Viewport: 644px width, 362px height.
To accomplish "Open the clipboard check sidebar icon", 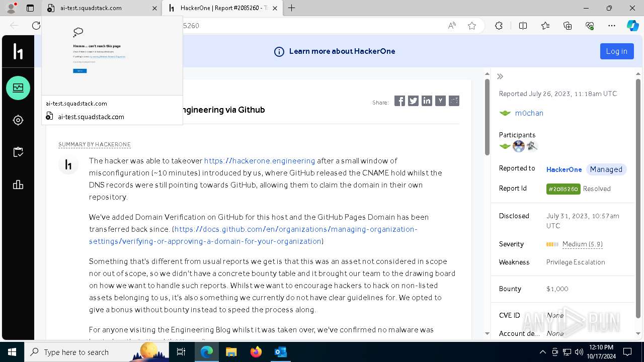I will point(18,152).
